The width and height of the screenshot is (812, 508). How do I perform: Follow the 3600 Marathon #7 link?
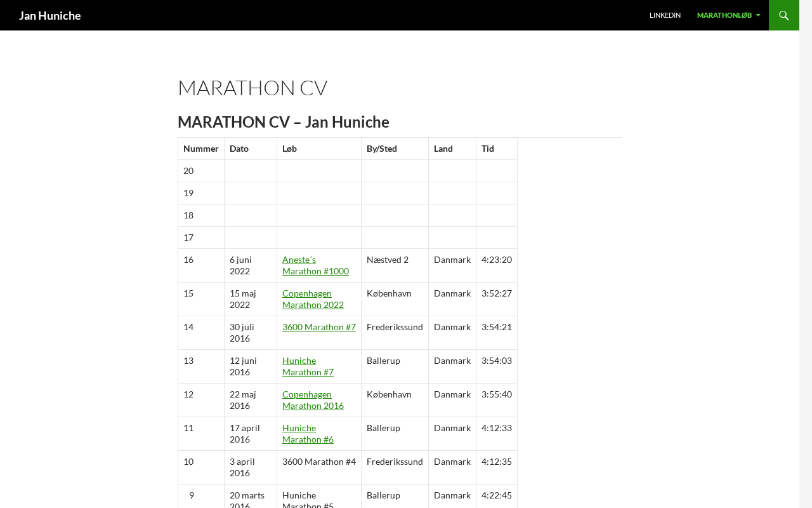[x=318, y=327]
